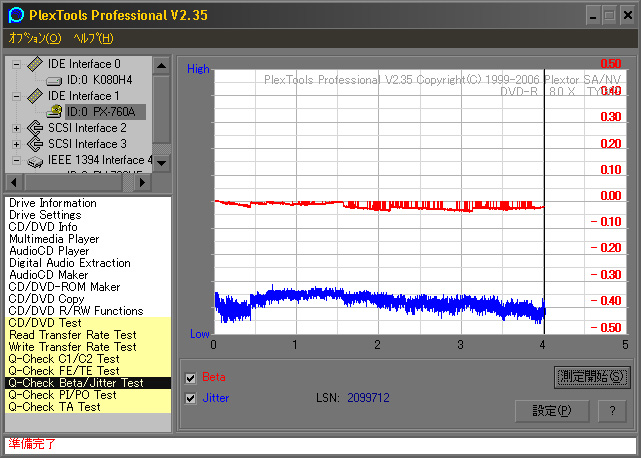This screenshot has height=458, width=641.
Task: Select the SCSI Interface 3 label
Action: click(87, 144)
